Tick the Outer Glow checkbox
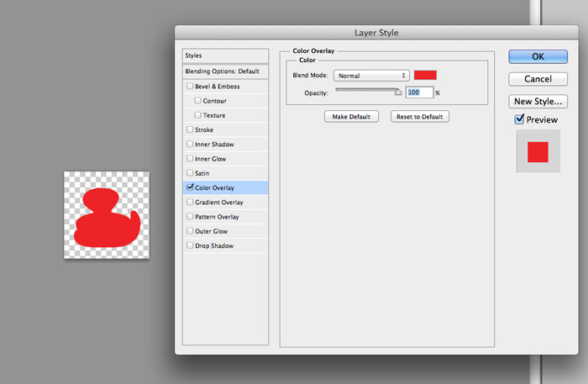The height and width of the screenshot is (384, 588). click(x=190, y=231)
